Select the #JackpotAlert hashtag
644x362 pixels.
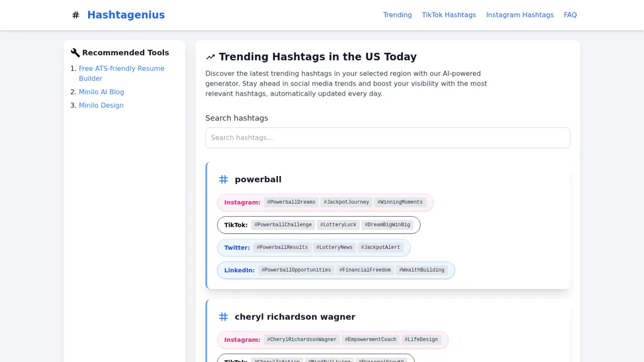click(380, 248)
